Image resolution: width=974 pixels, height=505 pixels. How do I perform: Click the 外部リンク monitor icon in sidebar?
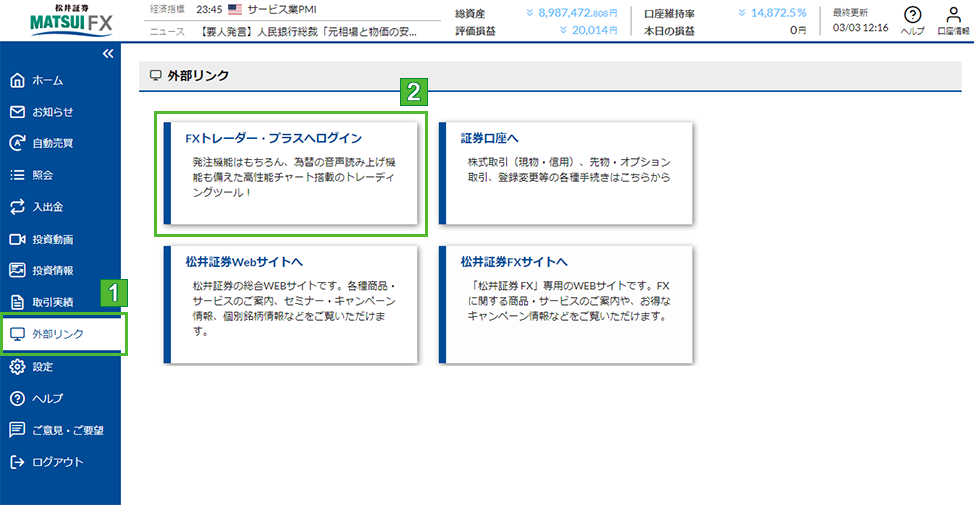point(17,334)
